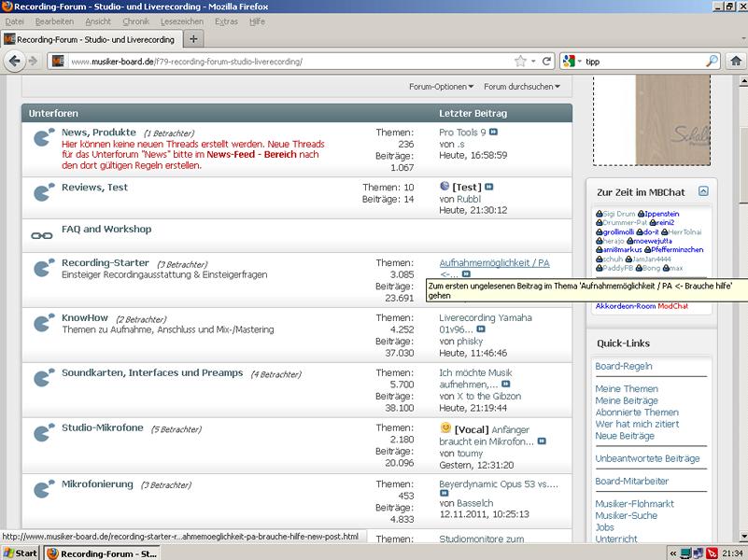The height and width of the screenshot is (560, 748).
Task: Go back with the browser back arrow
Action: tap(15, 61)
